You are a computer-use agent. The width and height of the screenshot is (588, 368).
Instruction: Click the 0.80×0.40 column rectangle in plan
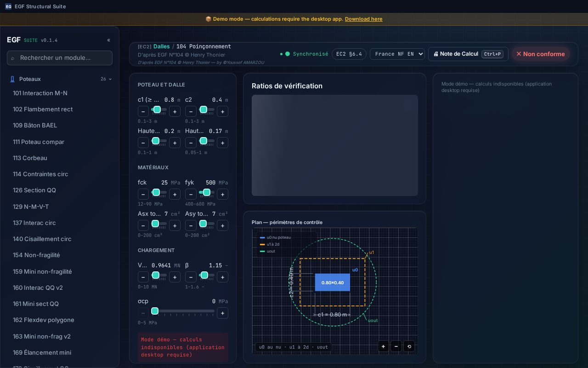click(x=333, y=282)
